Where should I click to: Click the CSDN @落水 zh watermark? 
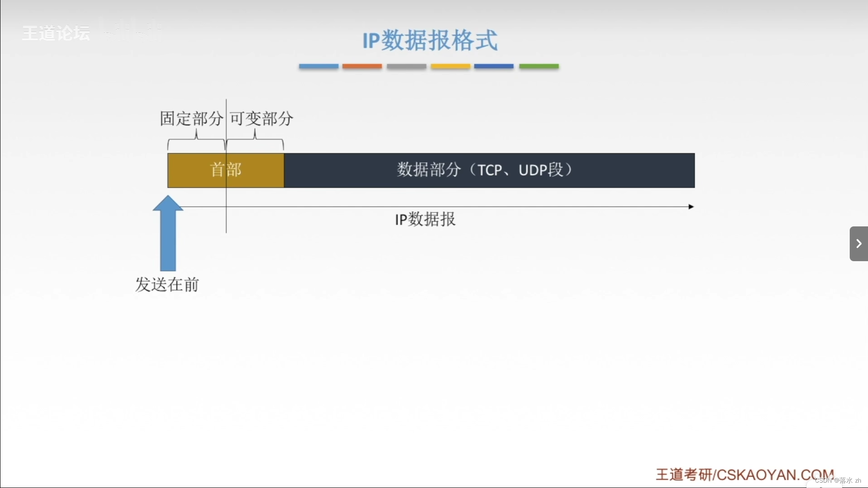pyautogui.click(x=838, y=480)
